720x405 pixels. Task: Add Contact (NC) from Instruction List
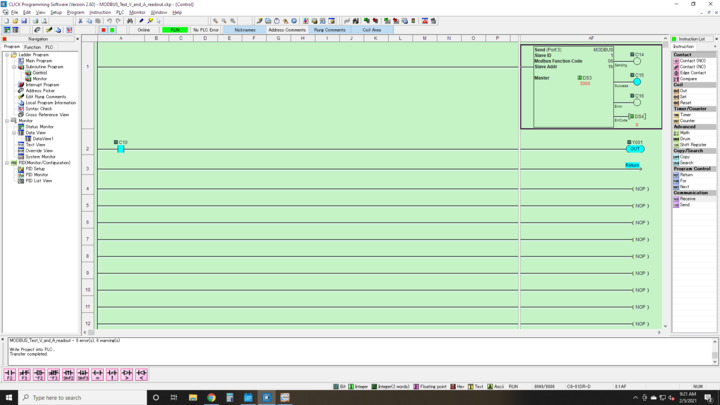(x=692, y=67)
